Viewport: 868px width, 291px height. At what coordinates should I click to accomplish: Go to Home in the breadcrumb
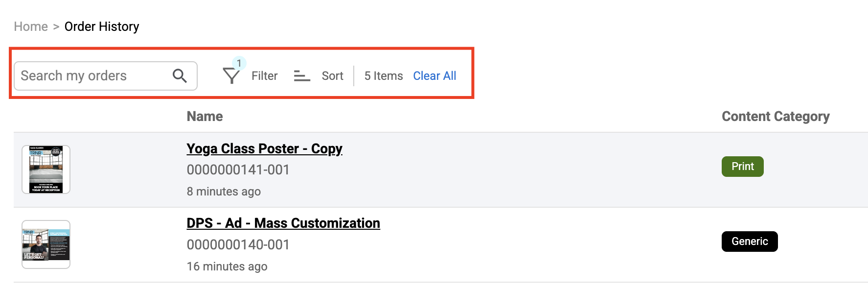[31, 26]
